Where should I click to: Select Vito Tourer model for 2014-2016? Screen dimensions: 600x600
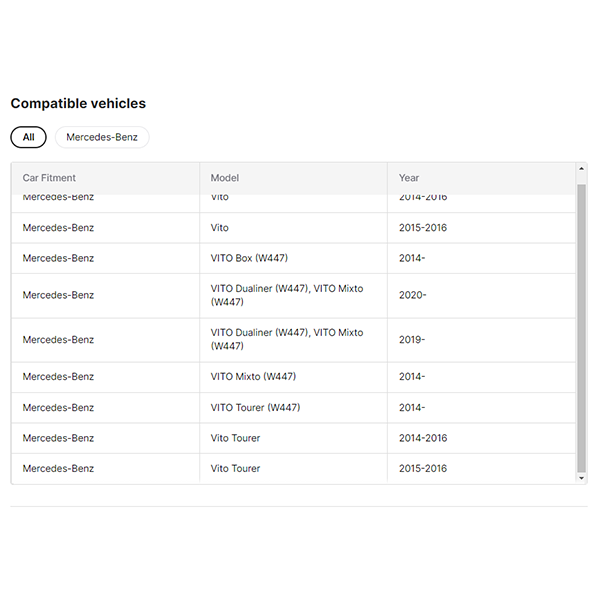[235, 438]
